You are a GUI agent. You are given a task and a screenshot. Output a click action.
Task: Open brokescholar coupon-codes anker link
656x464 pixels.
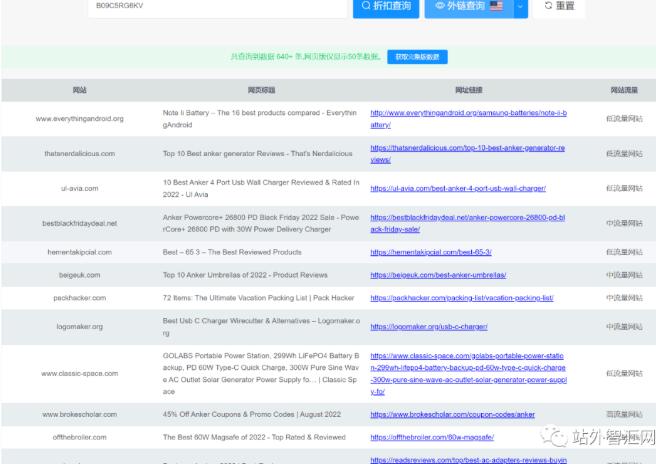[452, 414]
